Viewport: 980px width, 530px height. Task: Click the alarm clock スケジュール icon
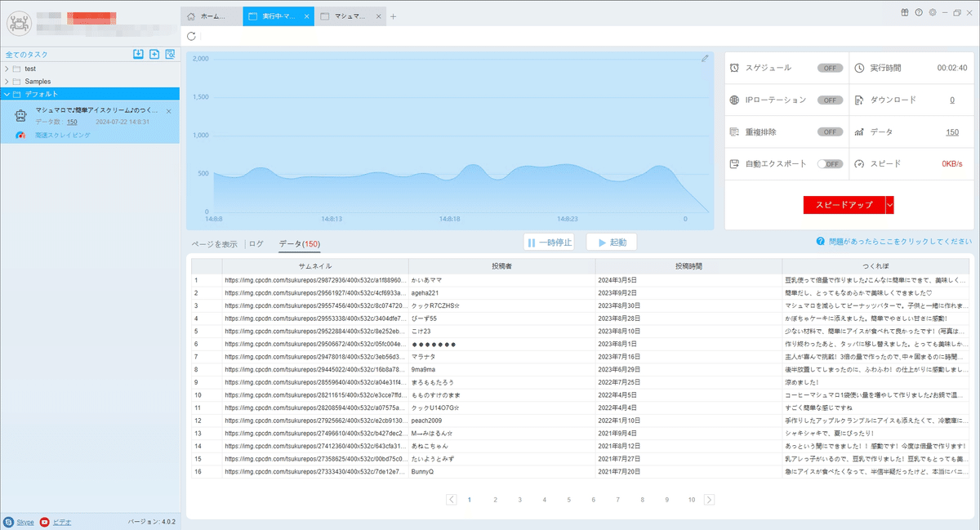tap(735, 68)
